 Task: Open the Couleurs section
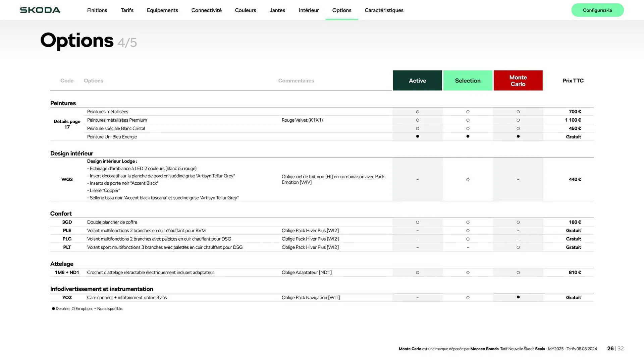tap(245, 10)
